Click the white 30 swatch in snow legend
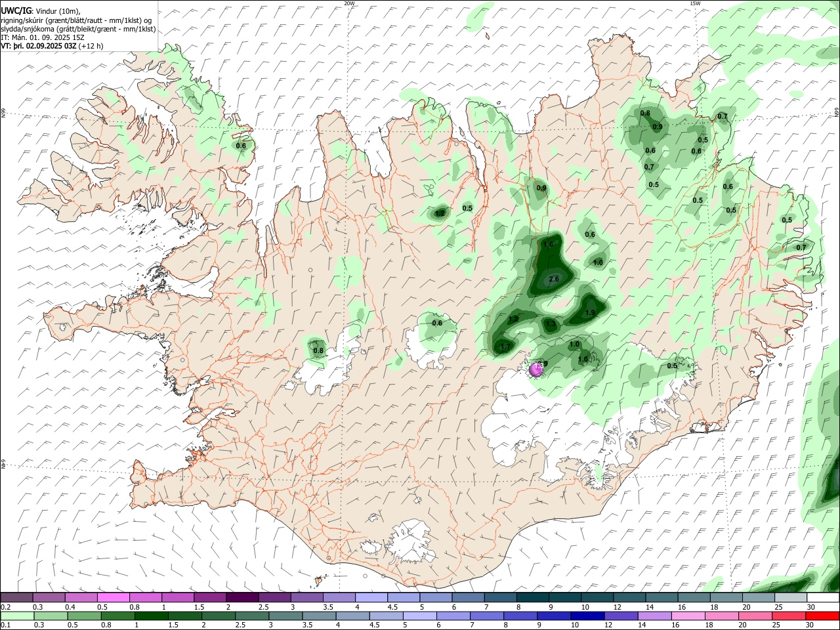The width and height of the screenshot is (840, 630). click(822, 598)
